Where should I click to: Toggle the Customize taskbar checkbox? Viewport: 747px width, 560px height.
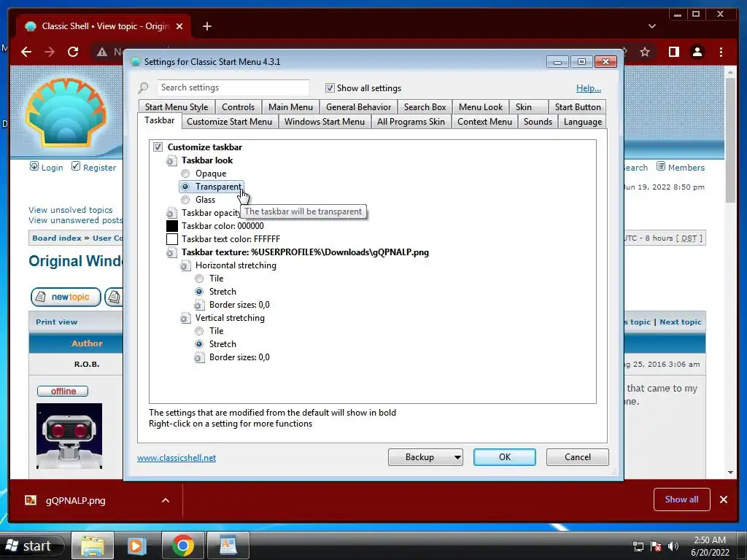[158, 147]
